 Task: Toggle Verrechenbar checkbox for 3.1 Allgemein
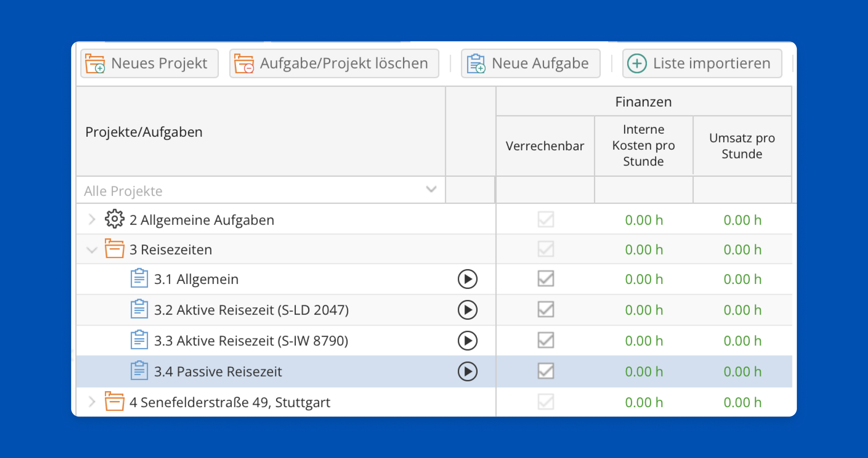[x=545, y=279]
